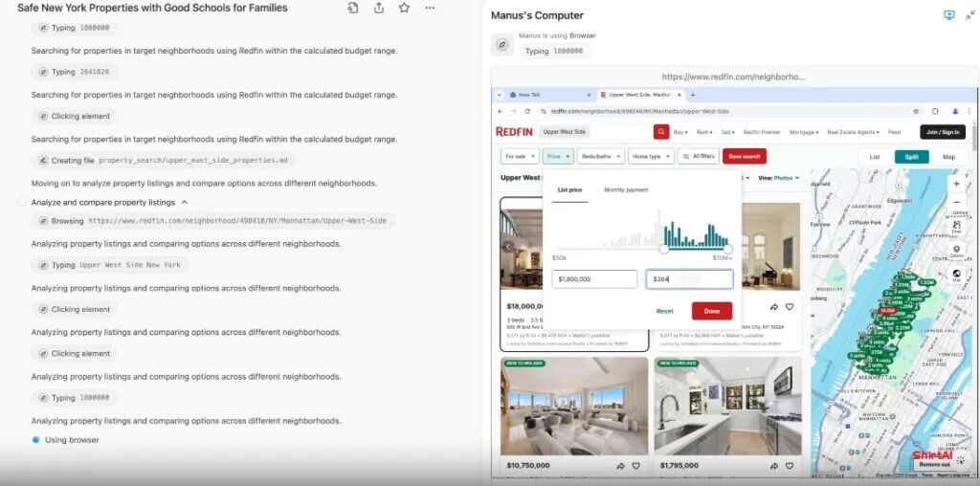Open the Rent menu dropdown
This screenshot has height=486, width=980.
(704, 132)
